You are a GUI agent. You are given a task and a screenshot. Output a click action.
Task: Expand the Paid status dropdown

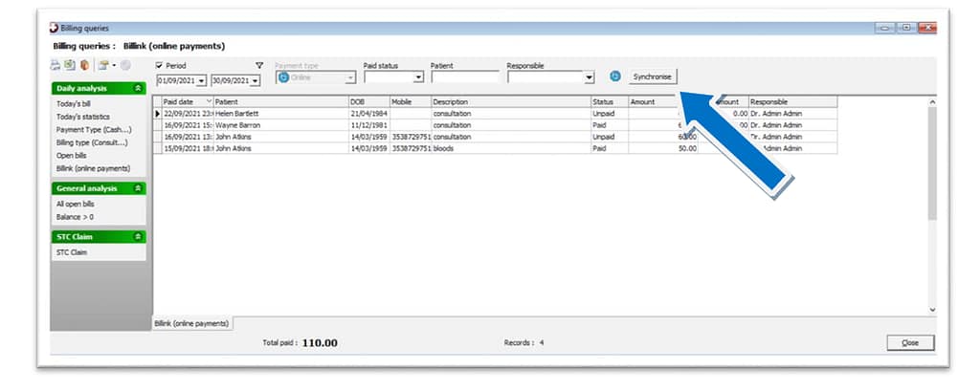click(418, 77)
